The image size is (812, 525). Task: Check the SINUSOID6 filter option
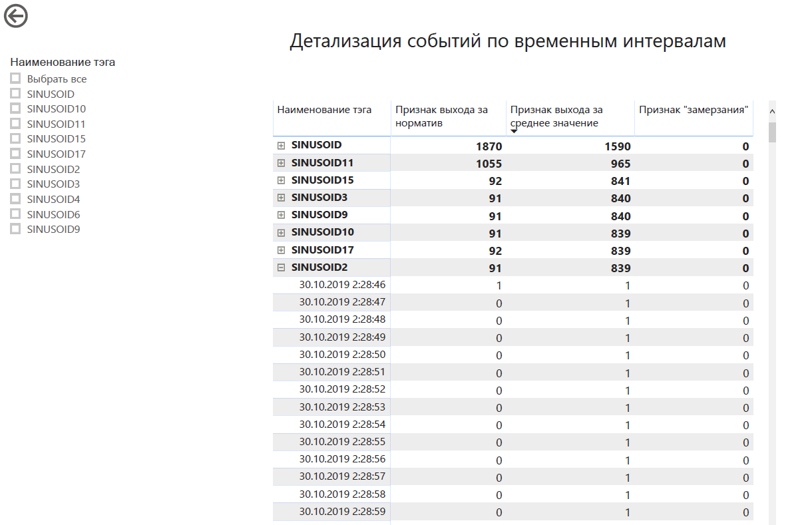[15, 214]
